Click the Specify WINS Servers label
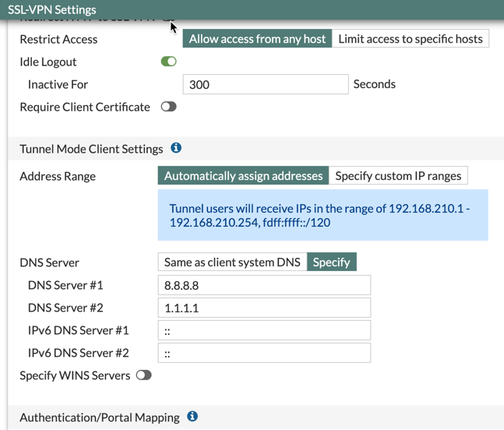 click(75, 375)
